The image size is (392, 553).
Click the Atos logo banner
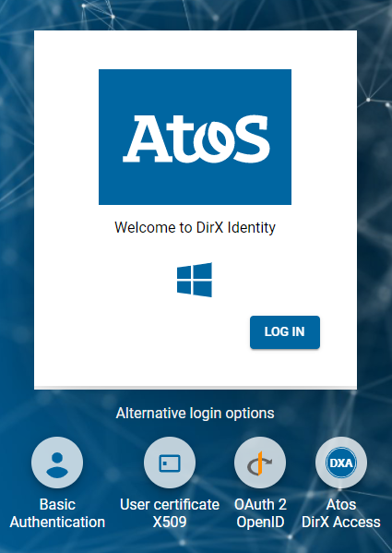click(x=195, y=137)
